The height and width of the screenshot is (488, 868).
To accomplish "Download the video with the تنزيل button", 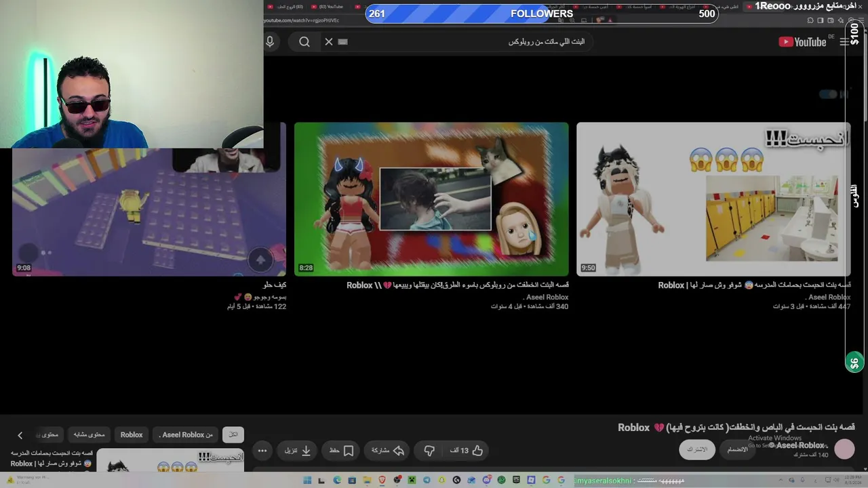I will [x=297, y=451].
